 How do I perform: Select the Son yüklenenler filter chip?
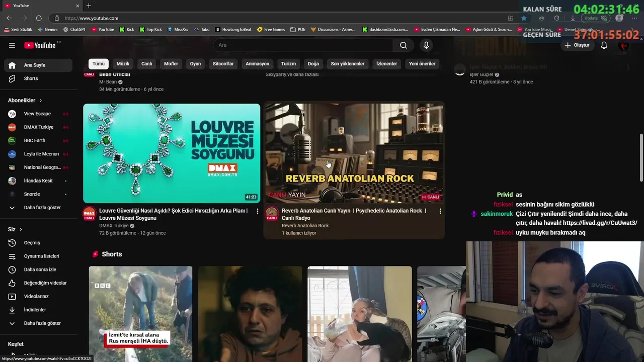pyautogui.click(x=348, y=64)
